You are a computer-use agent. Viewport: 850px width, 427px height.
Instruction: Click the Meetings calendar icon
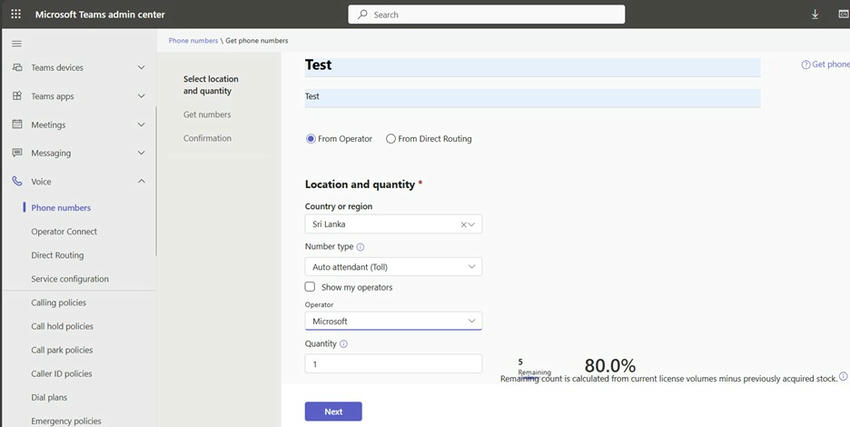point(17,124)
